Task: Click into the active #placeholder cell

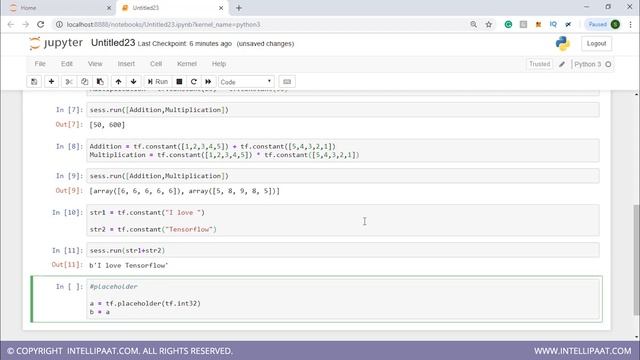Action: (x=343, y=299)
